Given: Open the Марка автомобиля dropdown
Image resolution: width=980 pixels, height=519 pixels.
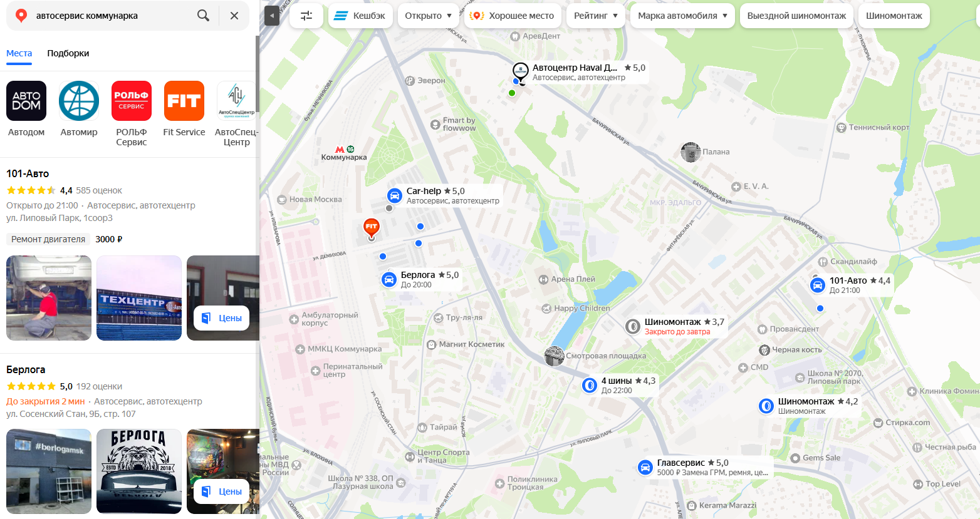Looking at the screenshot, I should (683, 16).
